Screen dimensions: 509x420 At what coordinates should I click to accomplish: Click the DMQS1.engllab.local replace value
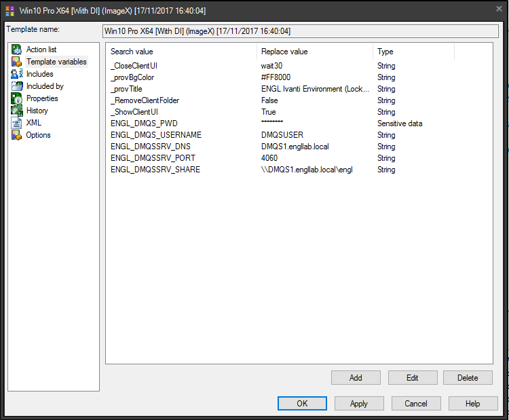295,147
